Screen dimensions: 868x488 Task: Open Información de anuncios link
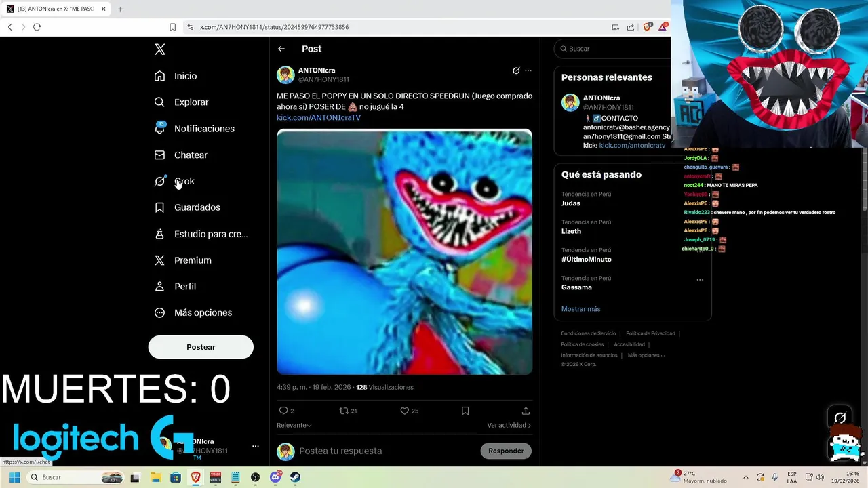[589, 355]
